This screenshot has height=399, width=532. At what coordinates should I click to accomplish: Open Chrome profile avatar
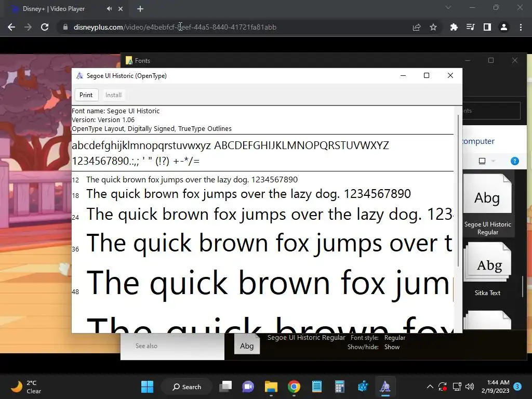click(504, 27)
